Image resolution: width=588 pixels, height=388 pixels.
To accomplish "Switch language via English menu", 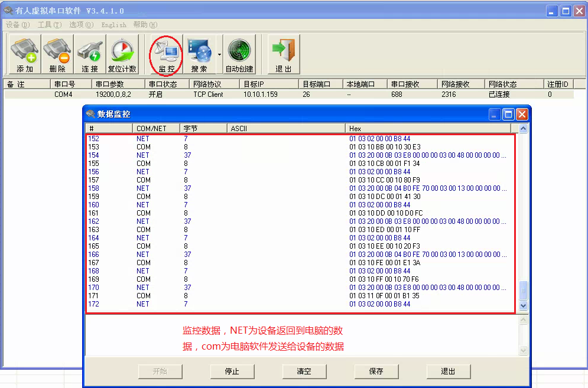I will click(x=113, y=25).
